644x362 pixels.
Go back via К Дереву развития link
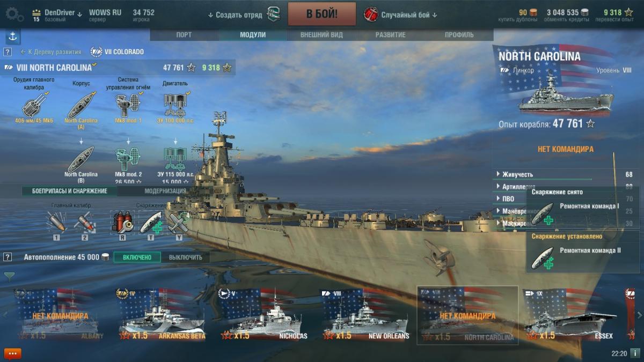click(x=50, y=52)
